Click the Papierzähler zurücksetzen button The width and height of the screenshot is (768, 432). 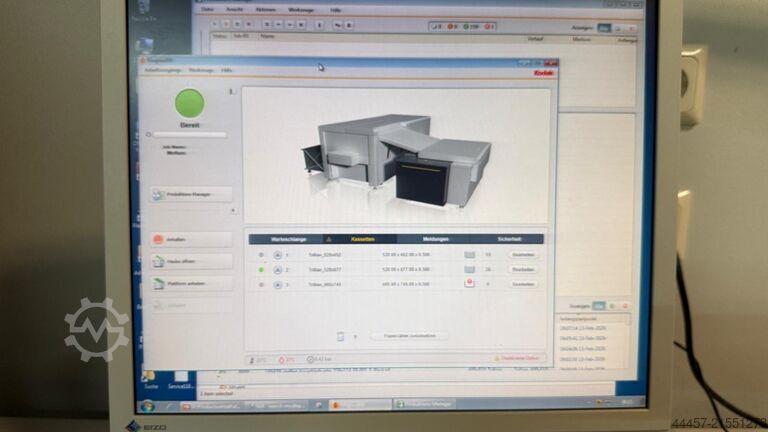tap(409, 336)
